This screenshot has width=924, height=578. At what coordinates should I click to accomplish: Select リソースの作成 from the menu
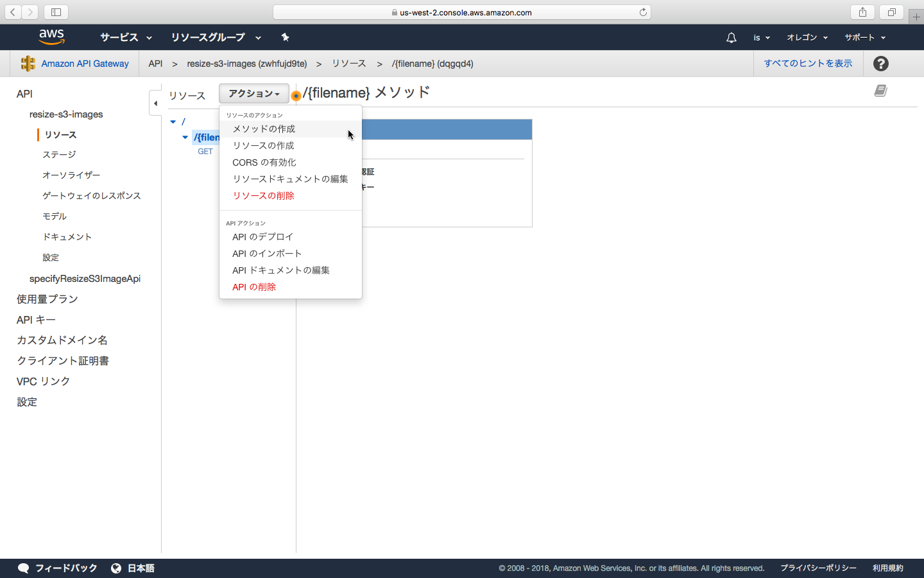[291, 146]
